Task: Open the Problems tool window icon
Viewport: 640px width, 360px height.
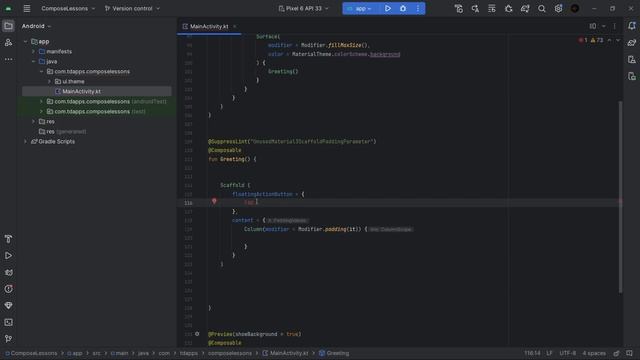Action: click(8, 289)
